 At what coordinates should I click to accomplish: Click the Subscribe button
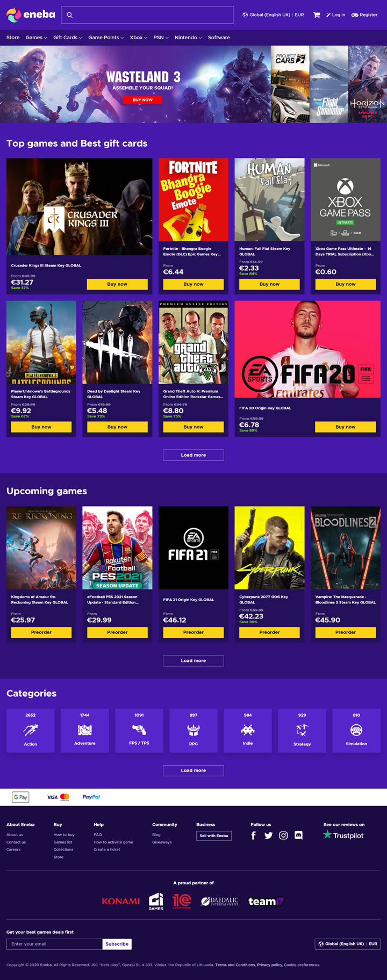tap(117, 944)
